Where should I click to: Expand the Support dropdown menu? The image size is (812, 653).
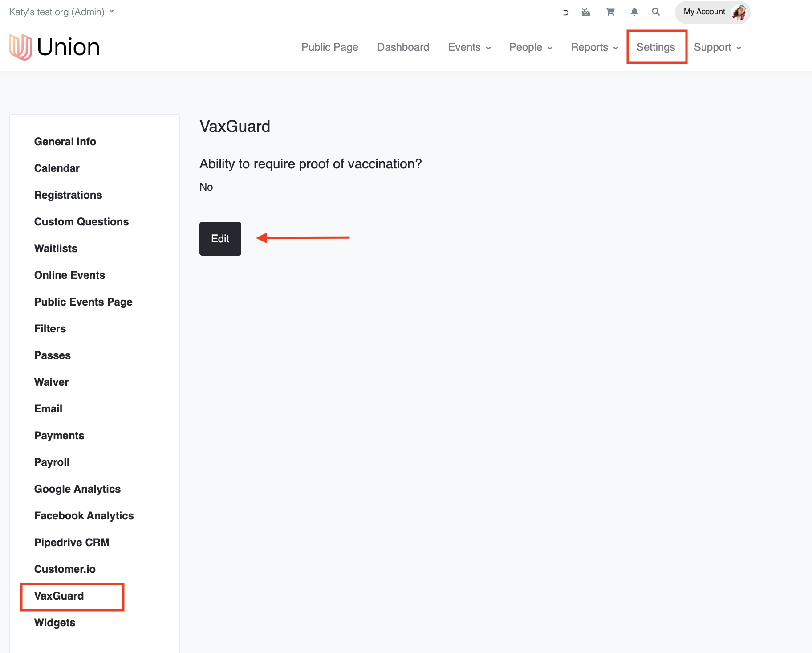[x=717, y=47]
